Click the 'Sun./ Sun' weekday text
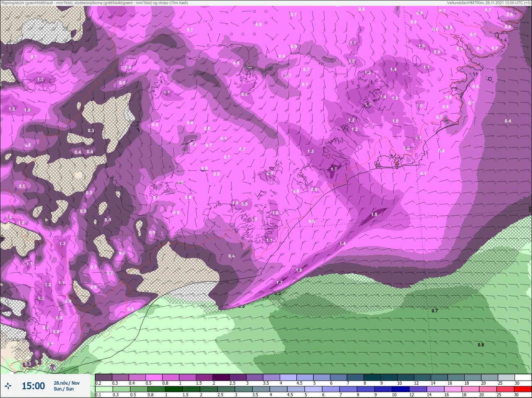This screenshot has width=532, height=398. [64, 389]
